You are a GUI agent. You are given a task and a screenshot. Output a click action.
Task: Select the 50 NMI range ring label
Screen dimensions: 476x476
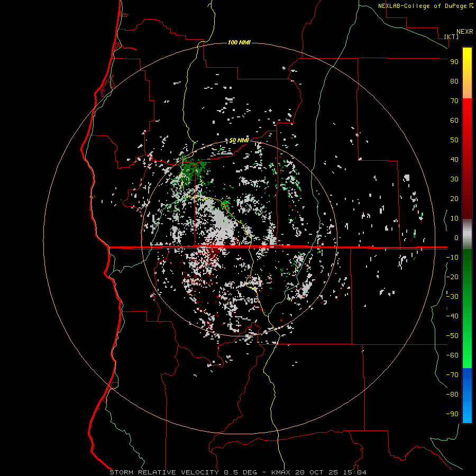(239, 140)
